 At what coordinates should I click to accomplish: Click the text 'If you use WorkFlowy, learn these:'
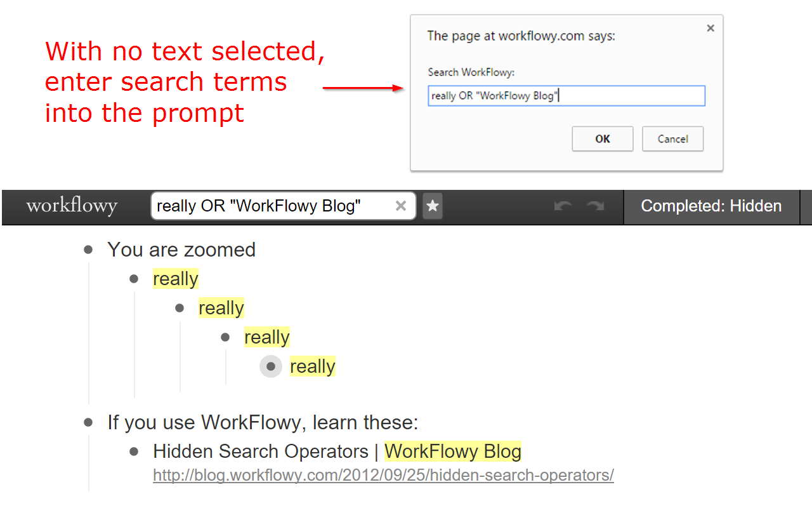[x=263, y=422]
